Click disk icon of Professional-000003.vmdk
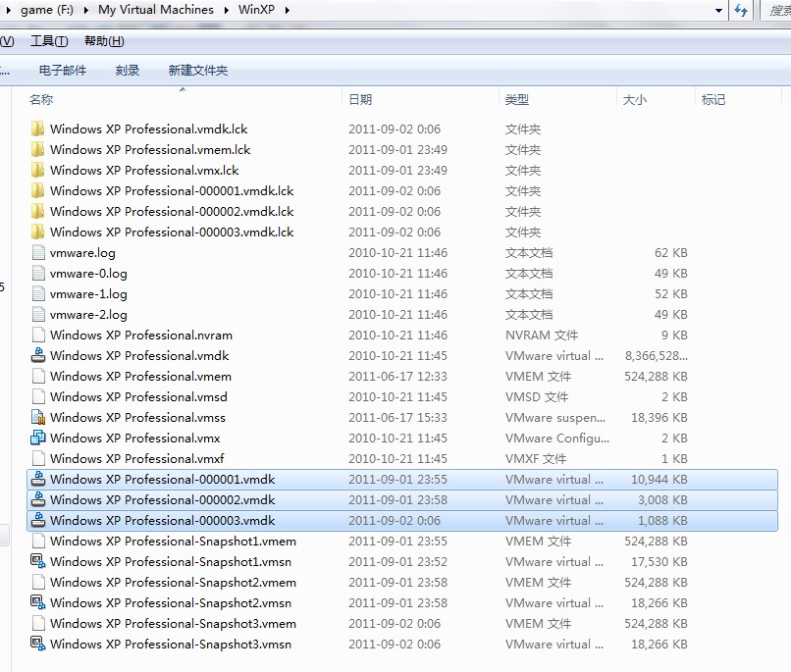Screen dimensions: 791x672 tap(38, 520)
